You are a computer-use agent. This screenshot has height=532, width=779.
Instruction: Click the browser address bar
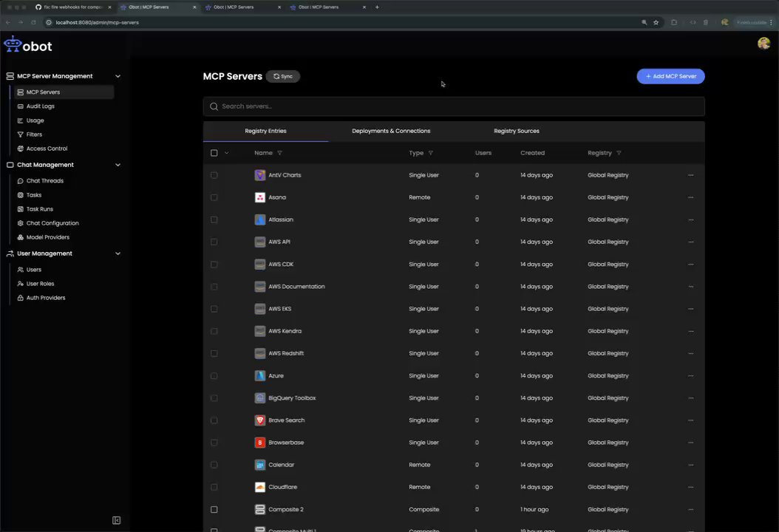pyautogui.click(x=343, y=22)
